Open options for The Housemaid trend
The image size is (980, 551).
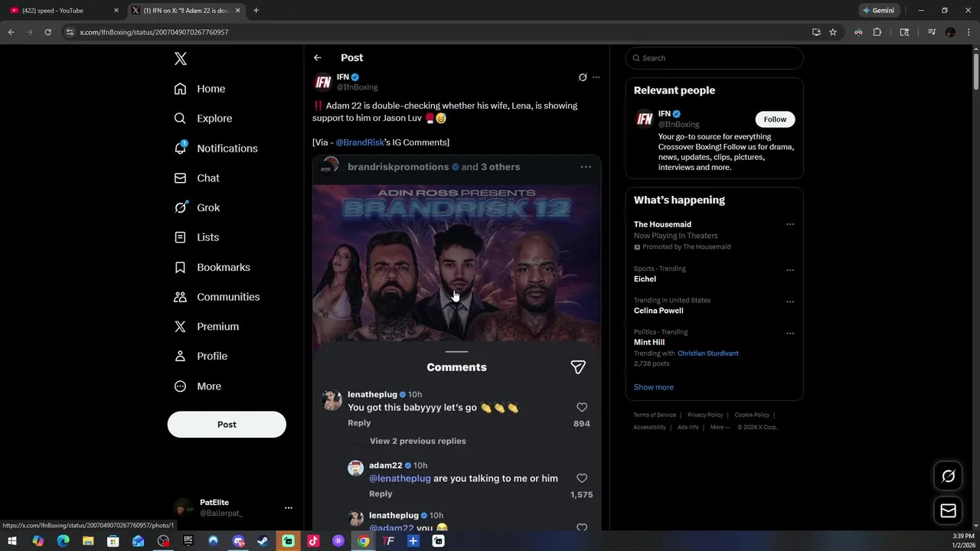pyautogui.click(x=790, y=224)
